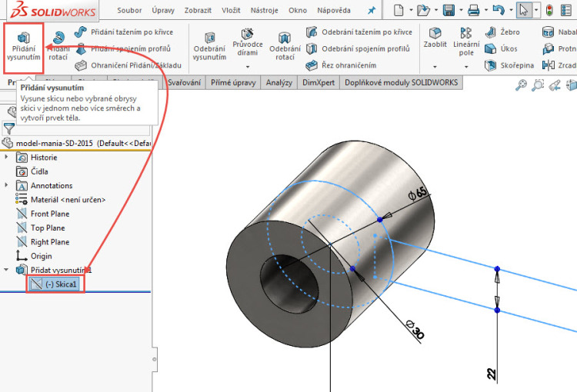Viewport: 577px width, 392px height.
Task: Select the Přidání rotací revolve tool
Action: (58, 47)
